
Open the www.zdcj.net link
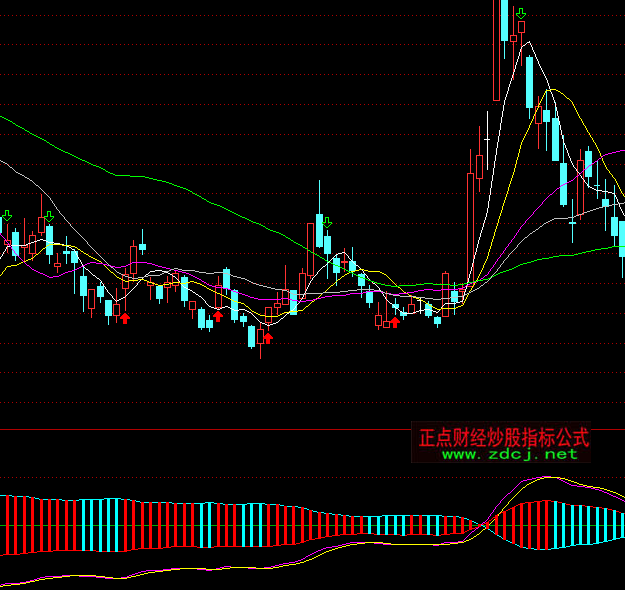tap(509, 454)
